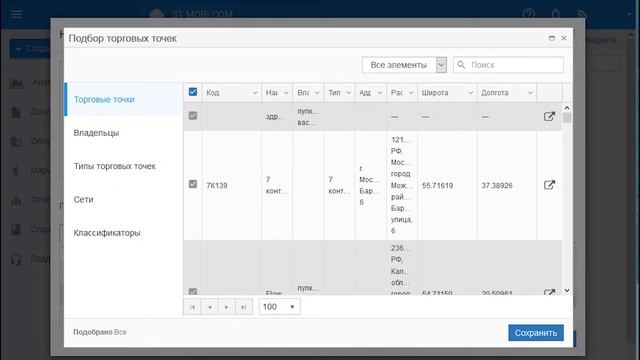This screenshot has width=640, height=360.
Task: Click the table vertical scrollbar thumb
Action: click(567, 118)
